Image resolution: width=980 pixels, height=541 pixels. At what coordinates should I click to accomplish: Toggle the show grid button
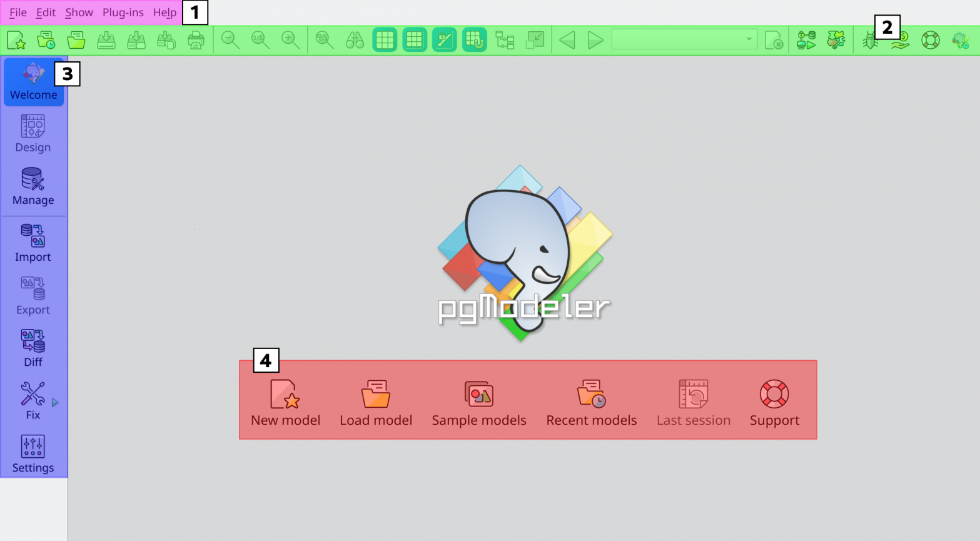point(385,40)
